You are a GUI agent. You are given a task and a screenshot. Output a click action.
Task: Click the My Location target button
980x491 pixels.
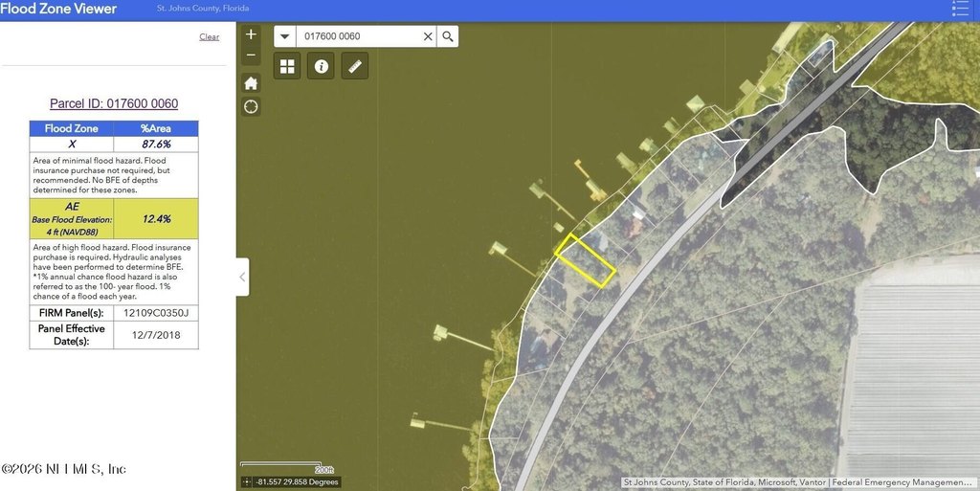pos(251,106)
